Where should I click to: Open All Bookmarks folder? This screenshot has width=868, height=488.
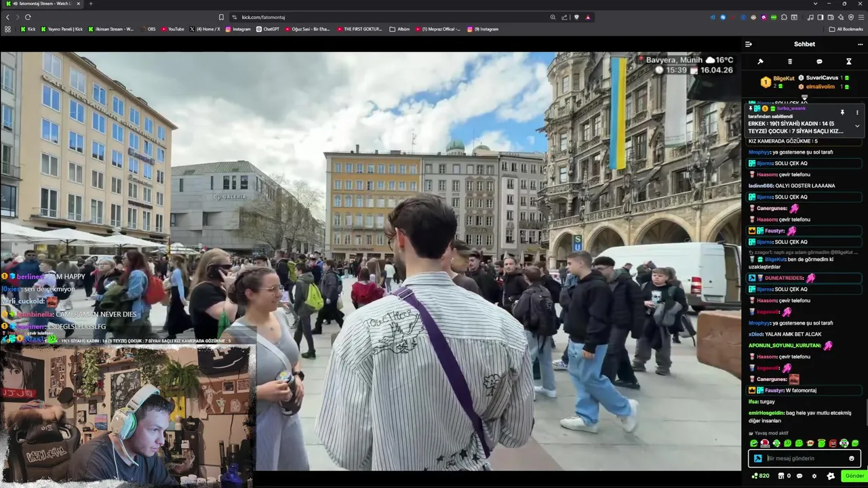click(846, 29)
